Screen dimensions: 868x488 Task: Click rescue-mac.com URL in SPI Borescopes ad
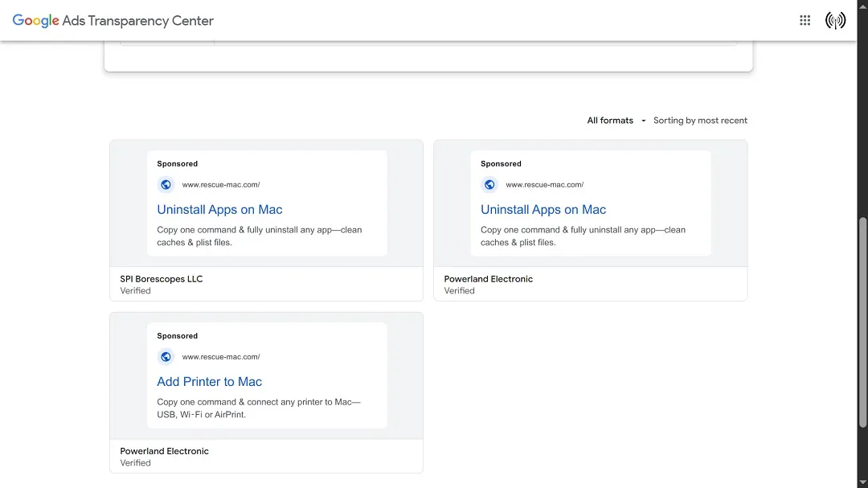tap(221, 184)
